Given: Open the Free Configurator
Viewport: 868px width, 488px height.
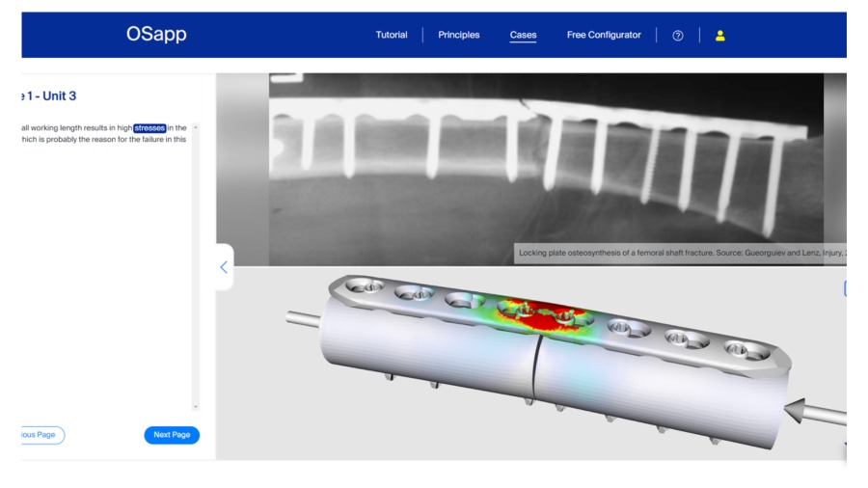Looking at the screenshot, I should (x=604, y=36).
